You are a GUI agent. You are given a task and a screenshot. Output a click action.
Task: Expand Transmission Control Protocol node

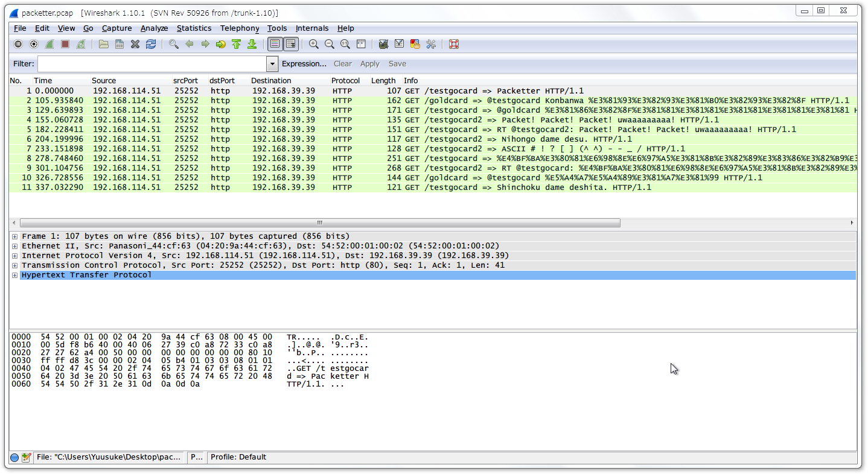pyautogui.click(x=14, y=265)
